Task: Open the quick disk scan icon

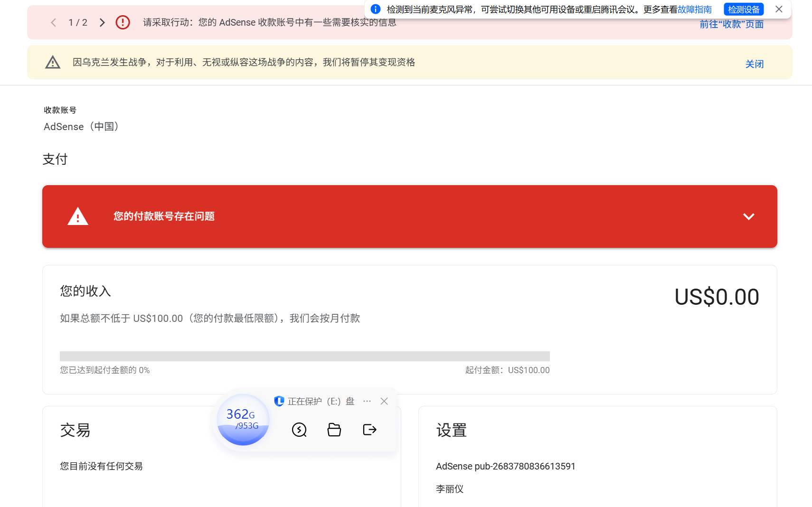Action: (299, 430)
